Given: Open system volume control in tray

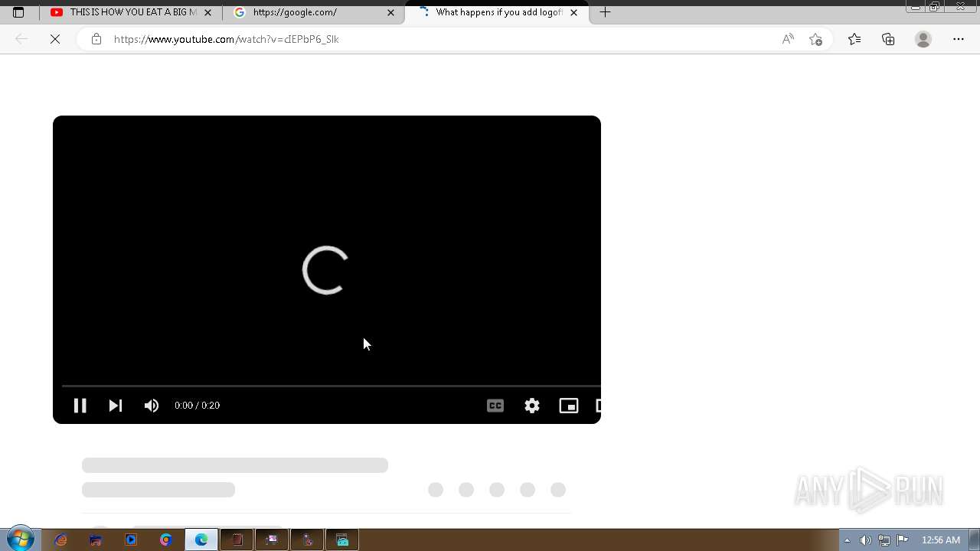Looking at the screenshot, I should click(865, 540).
